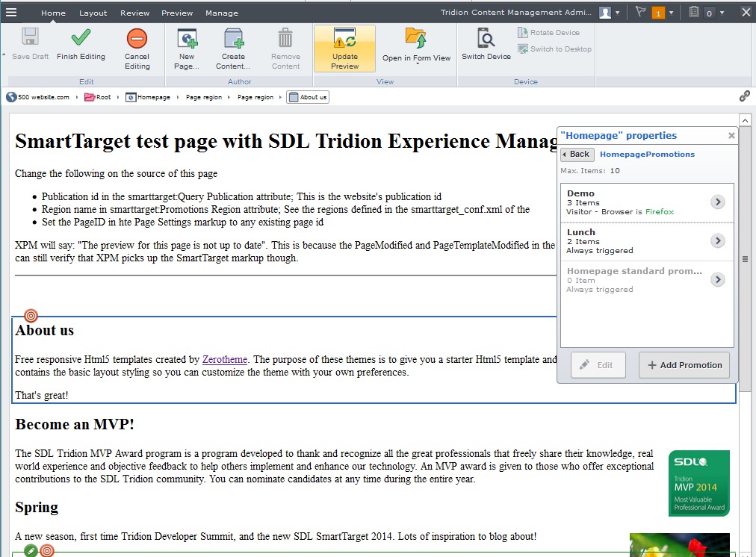Select the Demo promotion row
Image resolution: width=756 pixels, height=557 pixels.
647,202
